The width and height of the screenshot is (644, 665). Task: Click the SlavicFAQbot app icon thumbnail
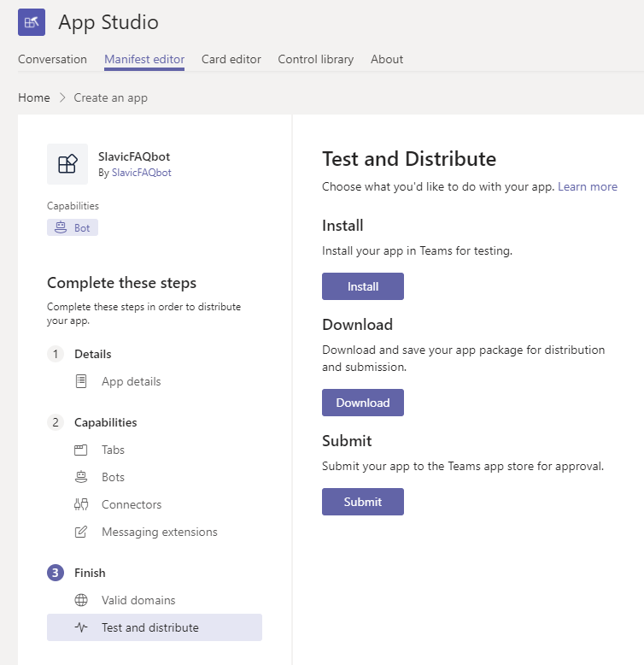pyautogui.click(x=67, y=164)
